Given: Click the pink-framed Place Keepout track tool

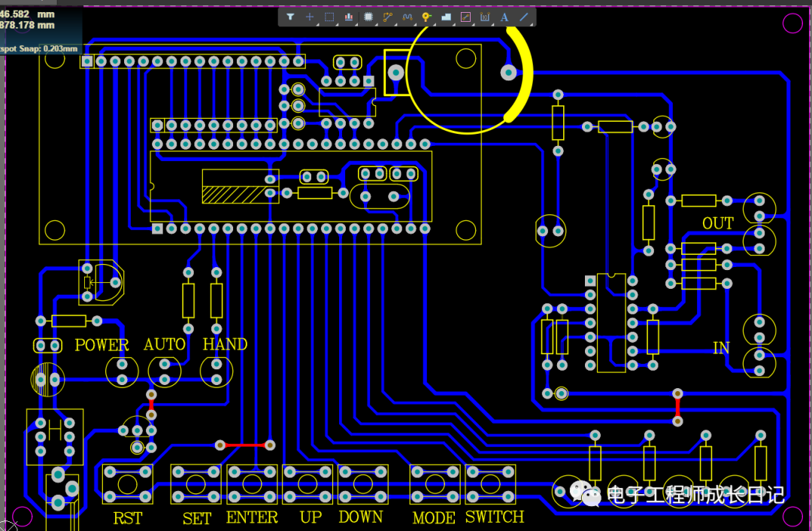Looking at the screenshot, I should [465, 17].
